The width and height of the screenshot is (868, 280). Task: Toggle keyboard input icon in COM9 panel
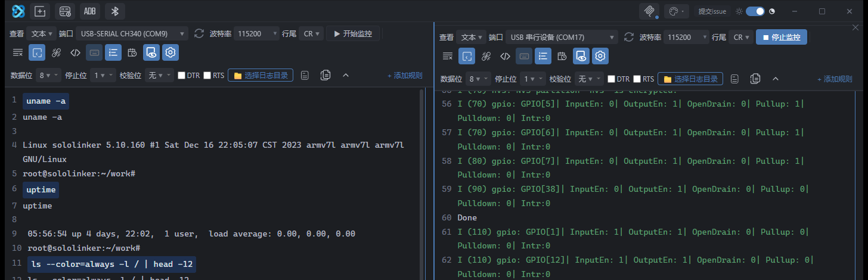[x=94, y=52]
